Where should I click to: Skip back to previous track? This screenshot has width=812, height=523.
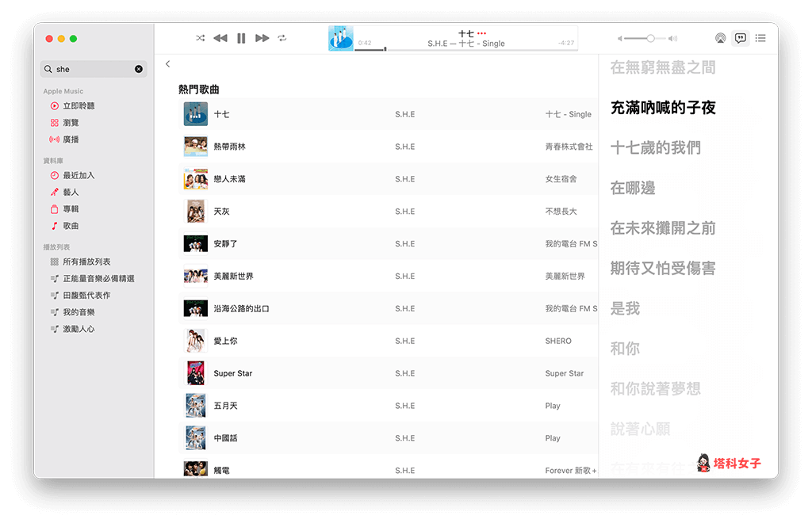pos(220,38)
